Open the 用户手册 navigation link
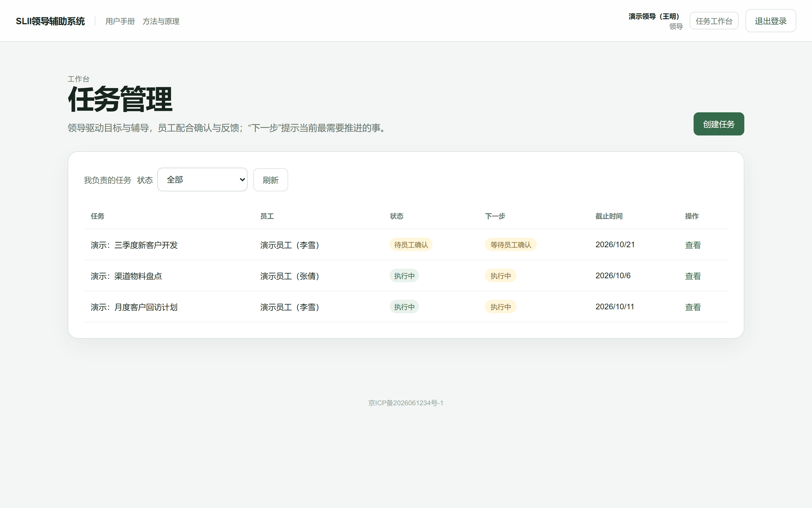 coord(120,21)
